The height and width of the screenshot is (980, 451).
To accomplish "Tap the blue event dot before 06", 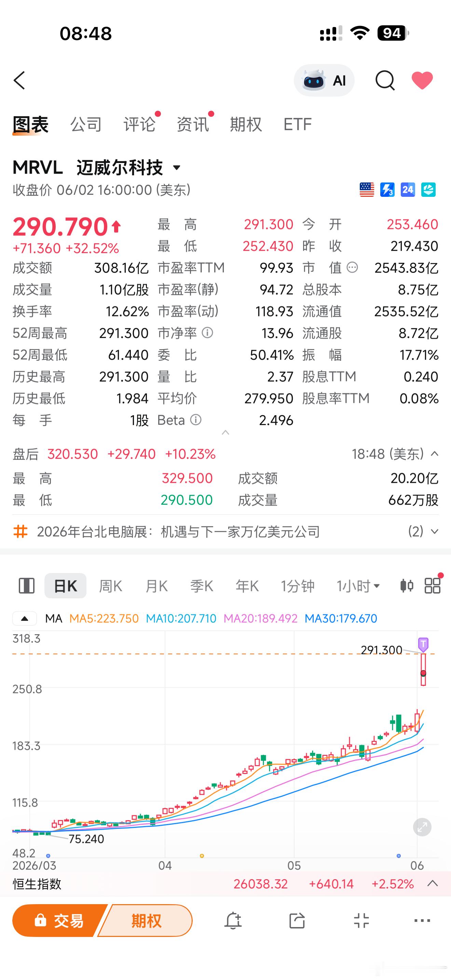I will tap(398, 856).
